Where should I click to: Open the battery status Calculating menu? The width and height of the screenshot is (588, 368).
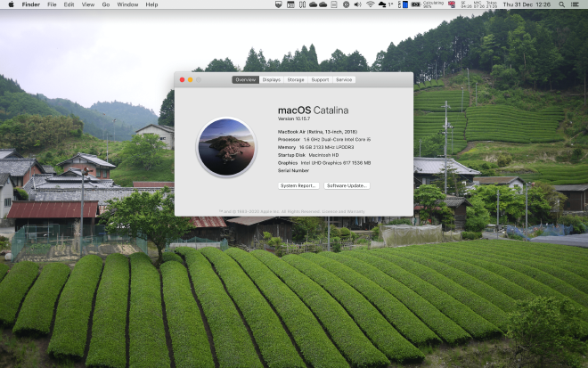coord(427,4)
